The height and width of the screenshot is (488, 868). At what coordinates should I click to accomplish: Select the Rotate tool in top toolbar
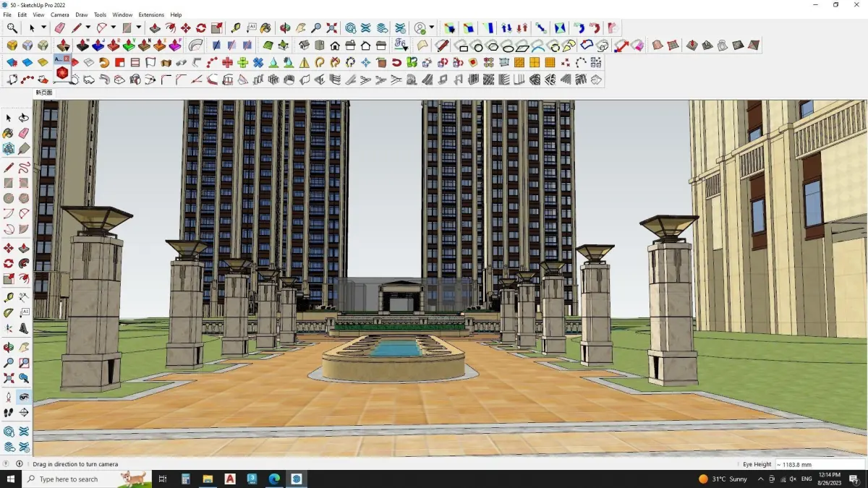(201, 27)
